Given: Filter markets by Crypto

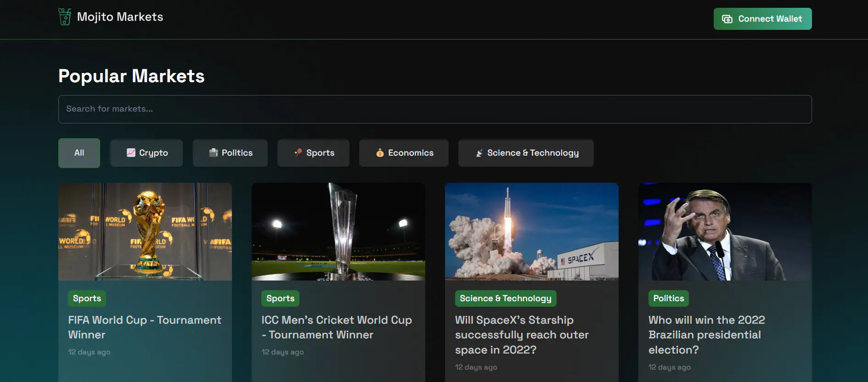Looking at the screenshot, I should coord(147,153).
